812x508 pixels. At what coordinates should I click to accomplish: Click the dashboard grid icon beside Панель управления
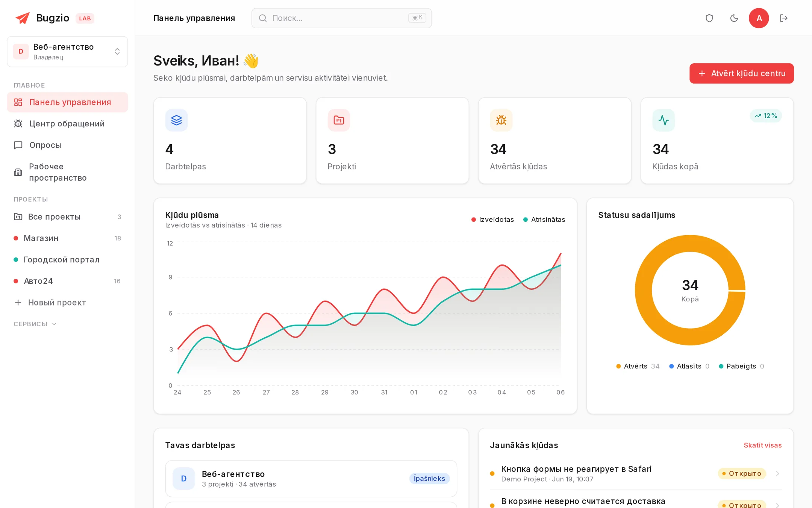pos(18,102)
